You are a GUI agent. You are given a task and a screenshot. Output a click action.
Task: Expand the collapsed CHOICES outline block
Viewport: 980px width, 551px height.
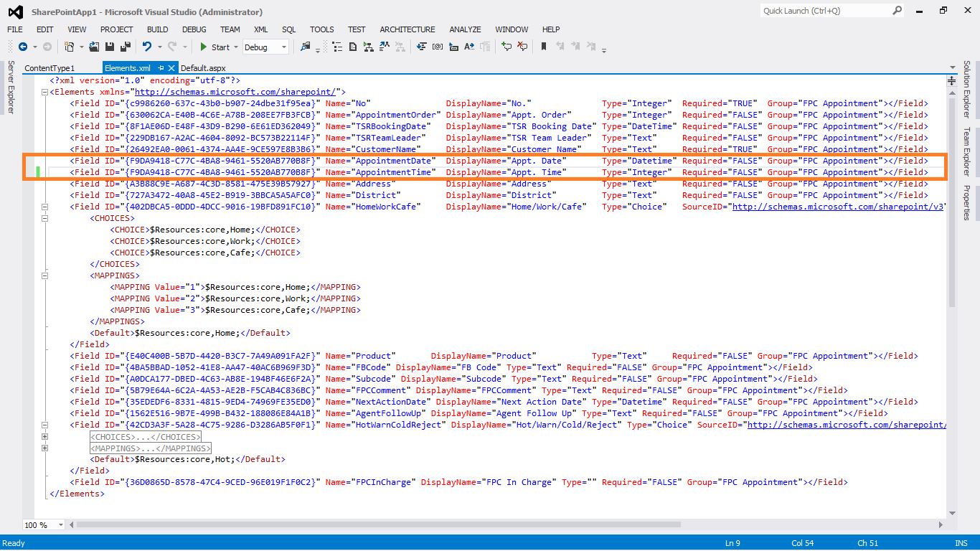(44, 436)
